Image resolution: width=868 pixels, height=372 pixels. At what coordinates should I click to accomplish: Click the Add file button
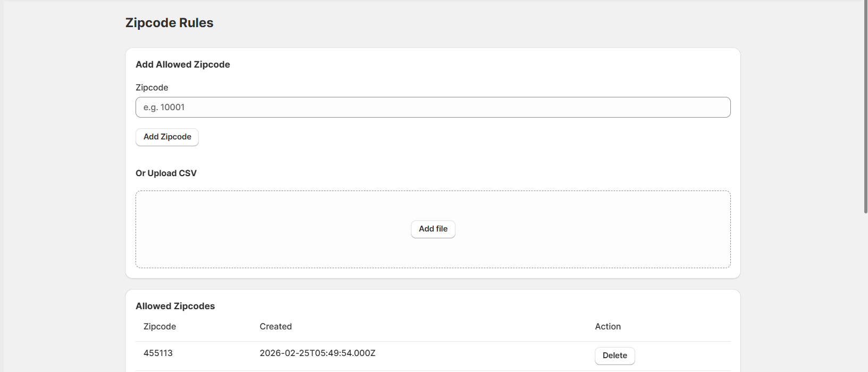[433, 229]
